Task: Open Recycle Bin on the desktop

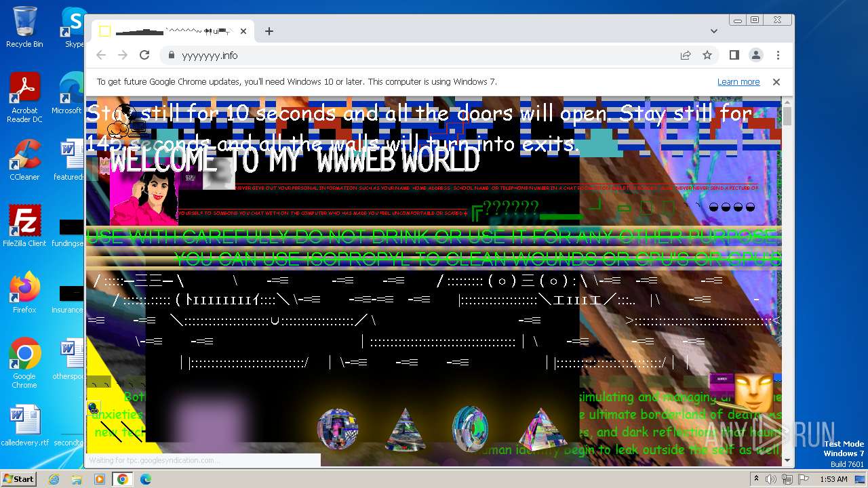Action: [24, 28]
